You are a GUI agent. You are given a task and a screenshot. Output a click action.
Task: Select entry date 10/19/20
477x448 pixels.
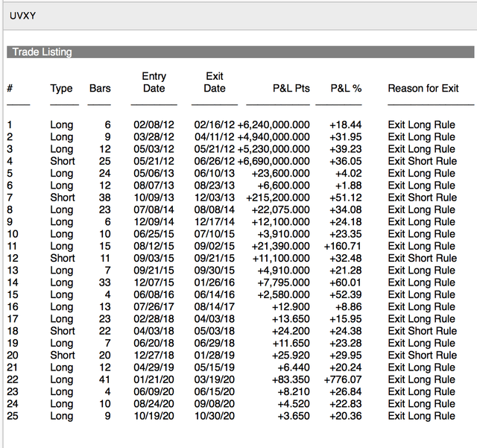pos(154,416)
